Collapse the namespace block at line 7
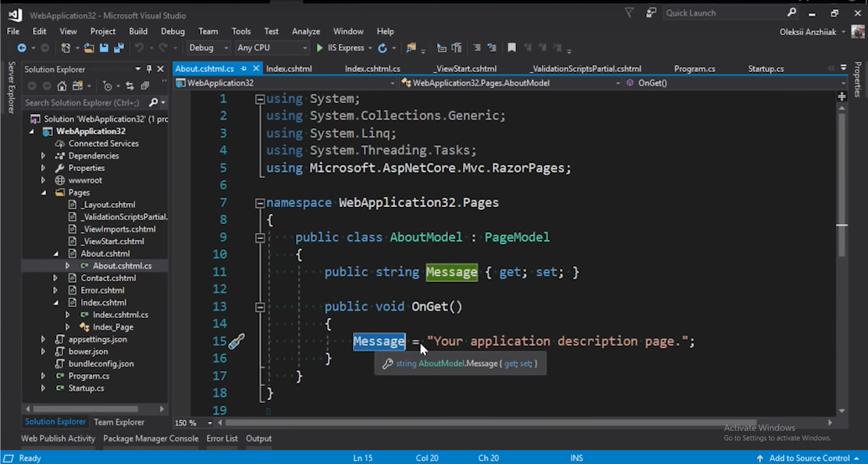The image size is (868, 464). point(260,204)
